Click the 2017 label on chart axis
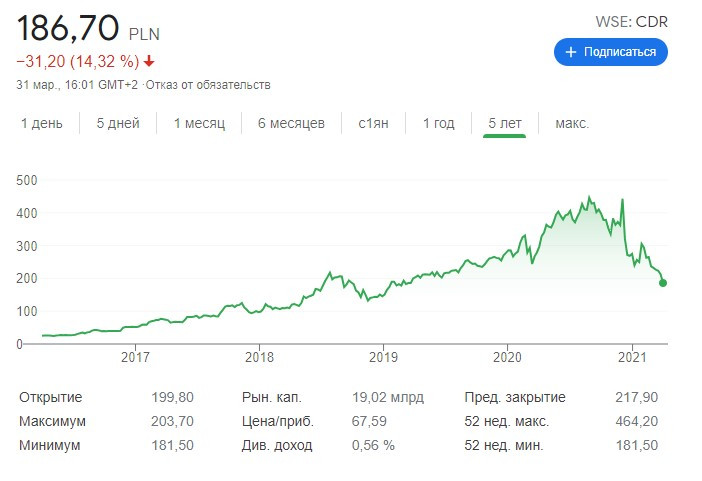Viewport: 702px width, 481px height. coord(135,357)
